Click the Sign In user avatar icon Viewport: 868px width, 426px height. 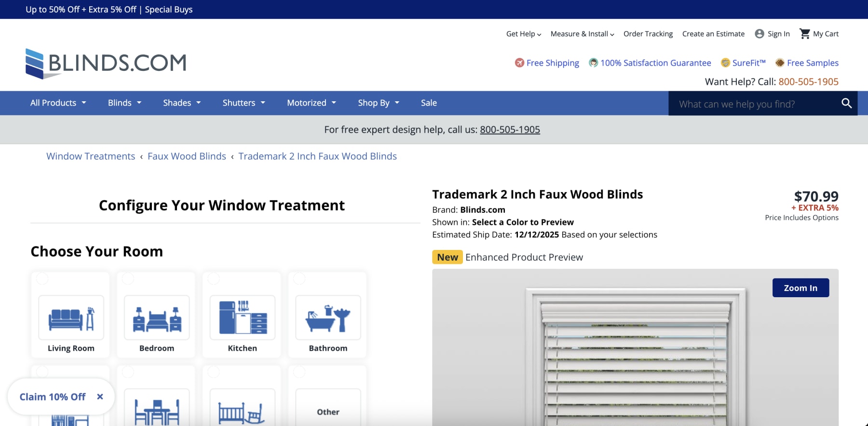[x=759, y=34]
